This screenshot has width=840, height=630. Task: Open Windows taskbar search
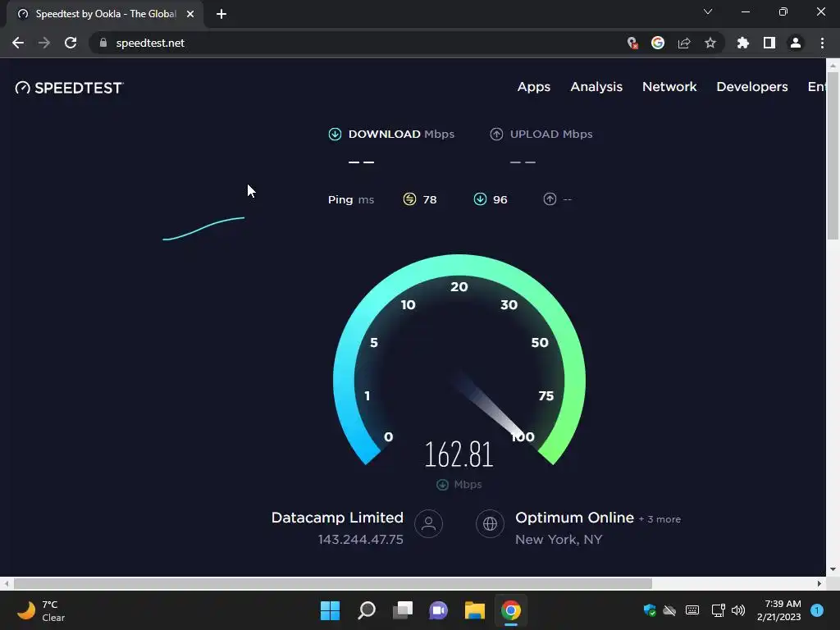[x=367, y=610]
